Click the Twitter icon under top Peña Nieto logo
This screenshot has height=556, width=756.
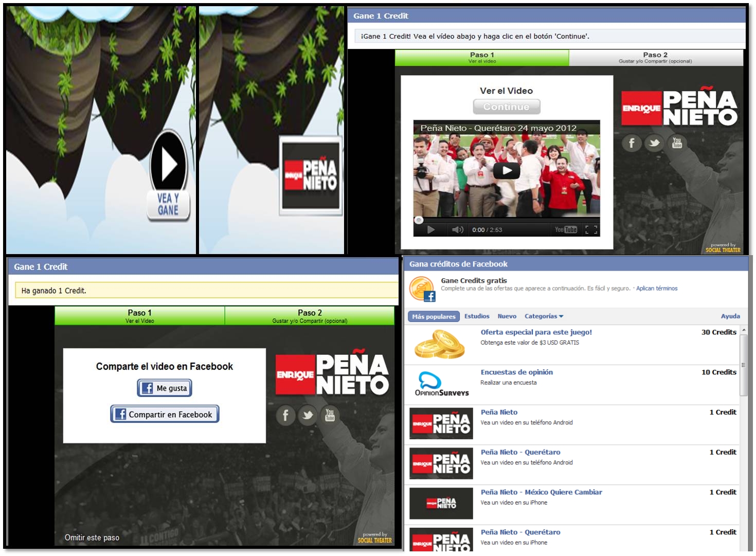pyautogui.click(x=654, y=143)
